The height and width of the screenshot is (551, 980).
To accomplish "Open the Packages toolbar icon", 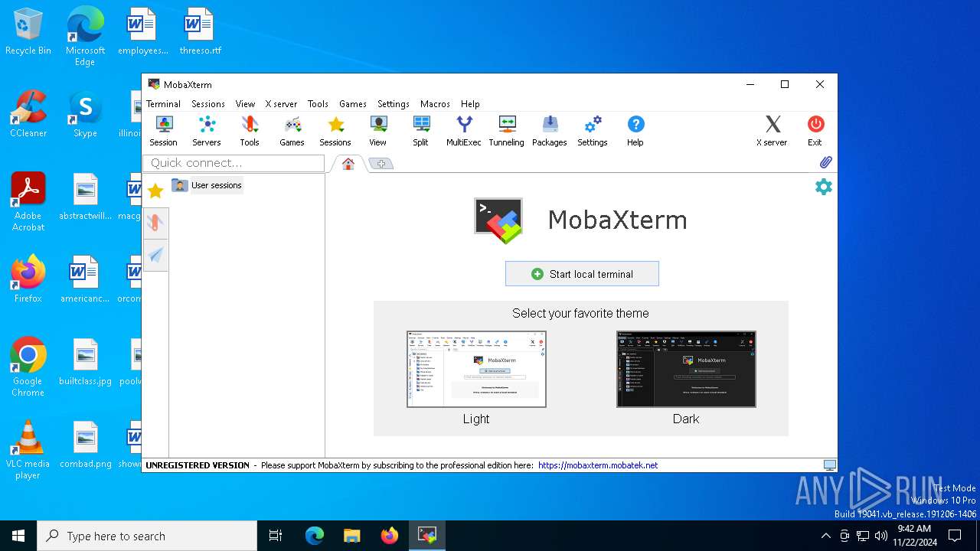I will (550, 131).
